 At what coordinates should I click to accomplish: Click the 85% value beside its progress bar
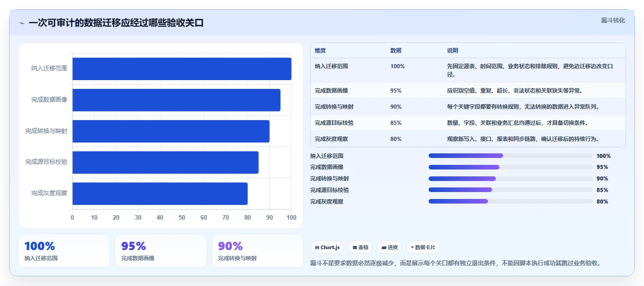602,190
